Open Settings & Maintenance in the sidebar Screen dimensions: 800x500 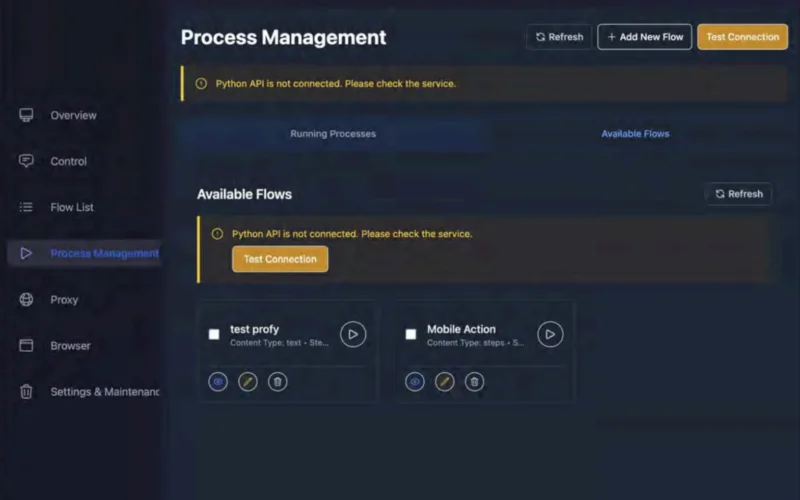(85, 391)
